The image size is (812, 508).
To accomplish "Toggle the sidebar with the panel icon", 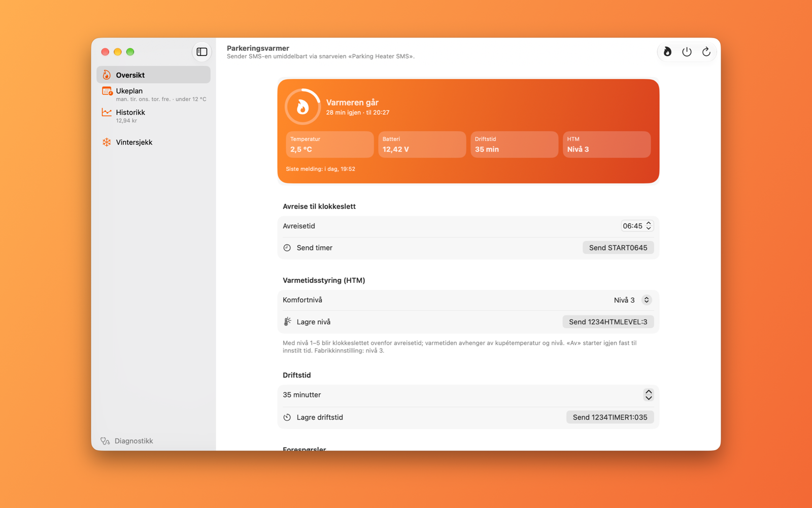I will coord(201,52).
